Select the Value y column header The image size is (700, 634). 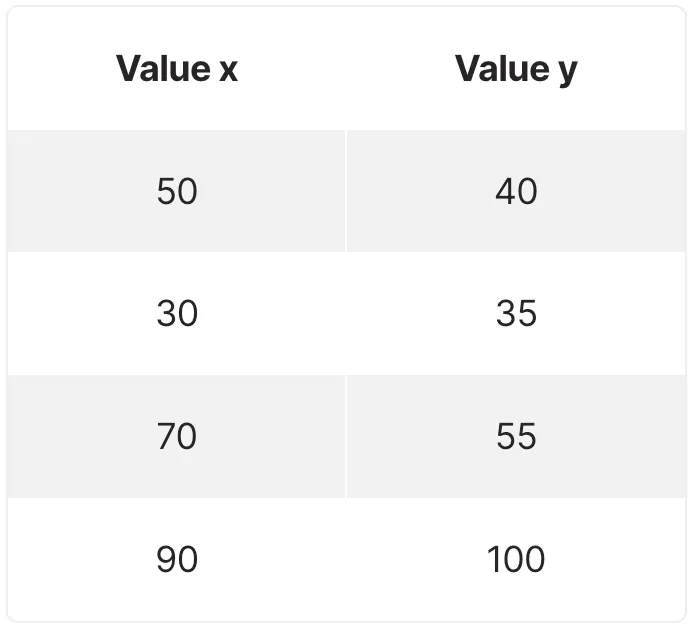click(x=516, y=69)
